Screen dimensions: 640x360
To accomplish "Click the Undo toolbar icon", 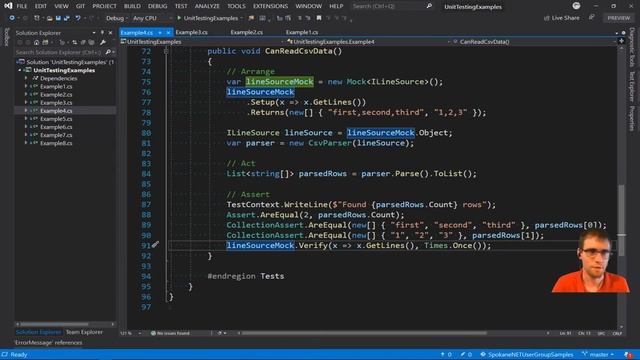I will pyautogui.click(x=78, y=18).
